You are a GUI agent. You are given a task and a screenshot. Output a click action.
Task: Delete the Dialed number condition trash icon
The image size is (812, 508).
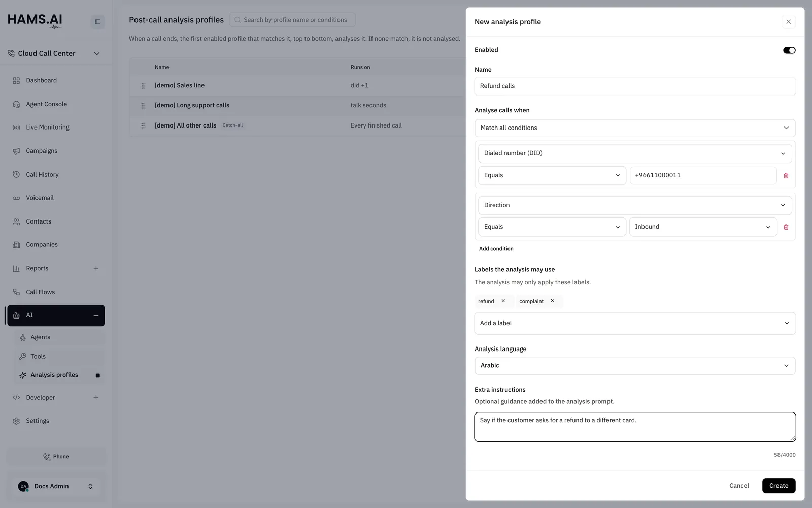point(786,176)
